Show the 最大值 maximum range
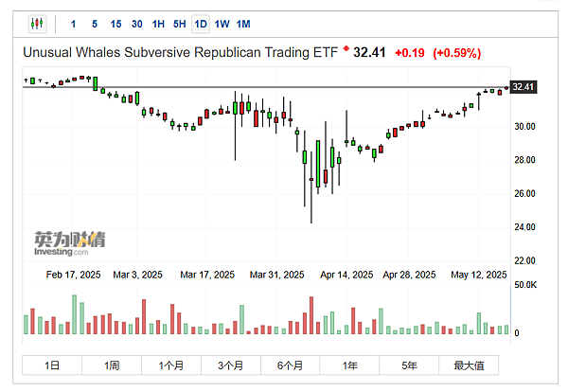The width and height of the screenshot is (568, 392). 469,365
